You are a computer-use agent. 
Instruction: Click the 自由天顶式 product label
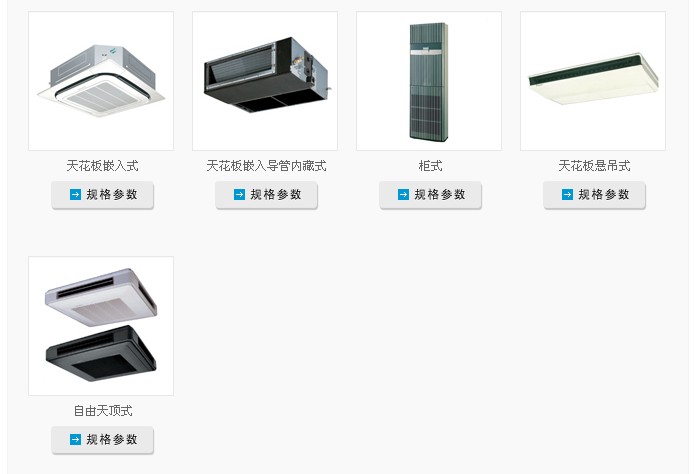coord(103,411)
